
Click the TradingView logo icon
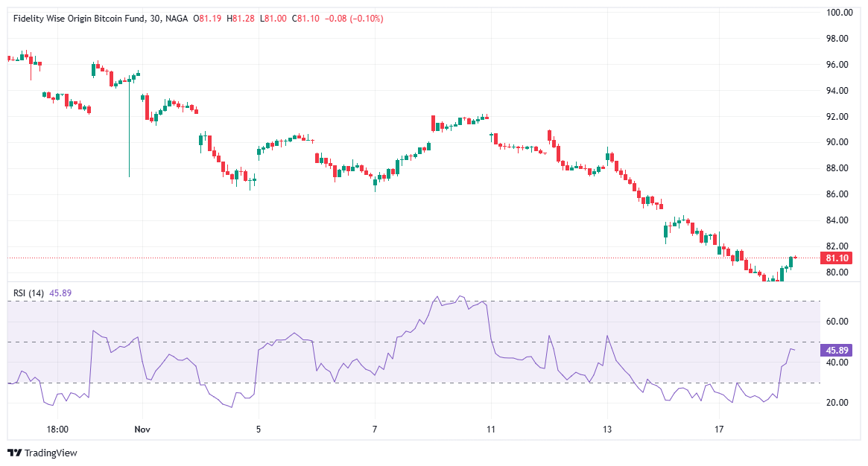pos(14,453)
